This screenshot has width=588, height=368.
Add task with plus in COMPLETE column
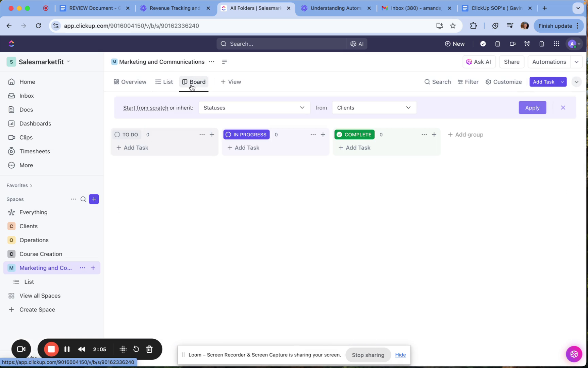pos(434,135)
